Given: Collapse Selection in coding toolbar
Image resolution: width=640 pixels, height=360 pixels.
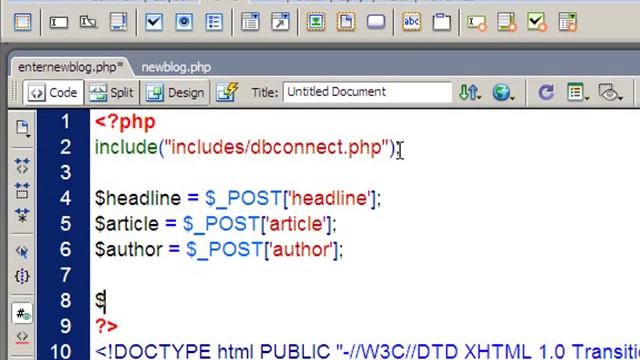Looking at the screenshot, I should pyautogui.click(x=22, y=191).
